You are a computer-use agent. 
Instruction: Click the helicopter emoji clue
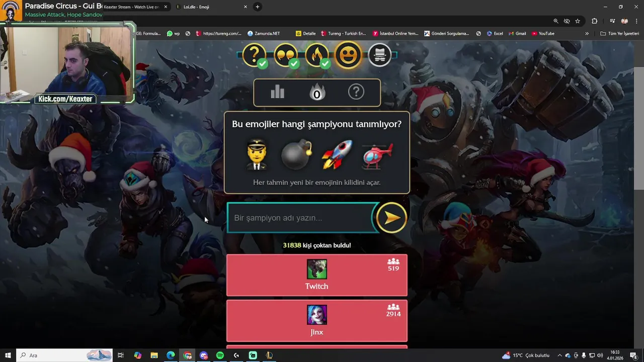[377, 155]
